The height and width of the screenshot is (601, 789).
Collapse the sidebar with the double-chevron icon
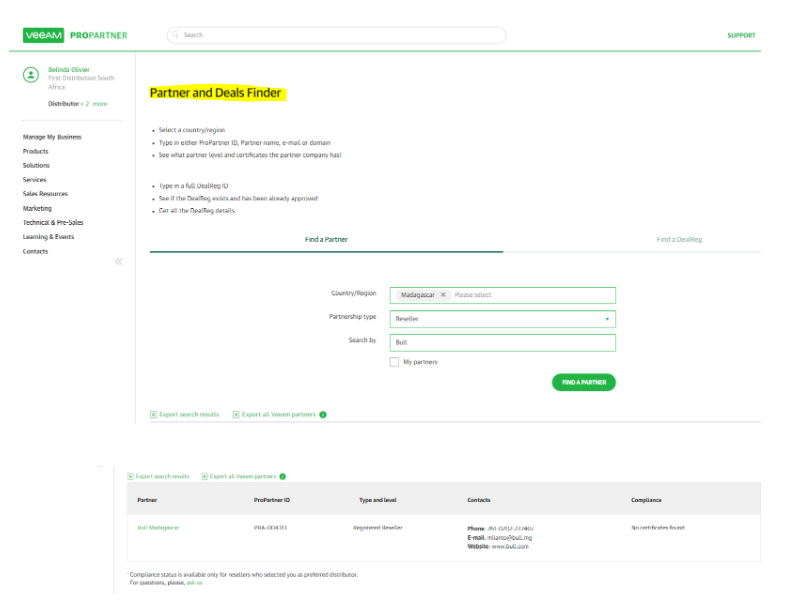pyautogui.click(x=119, y=261)
